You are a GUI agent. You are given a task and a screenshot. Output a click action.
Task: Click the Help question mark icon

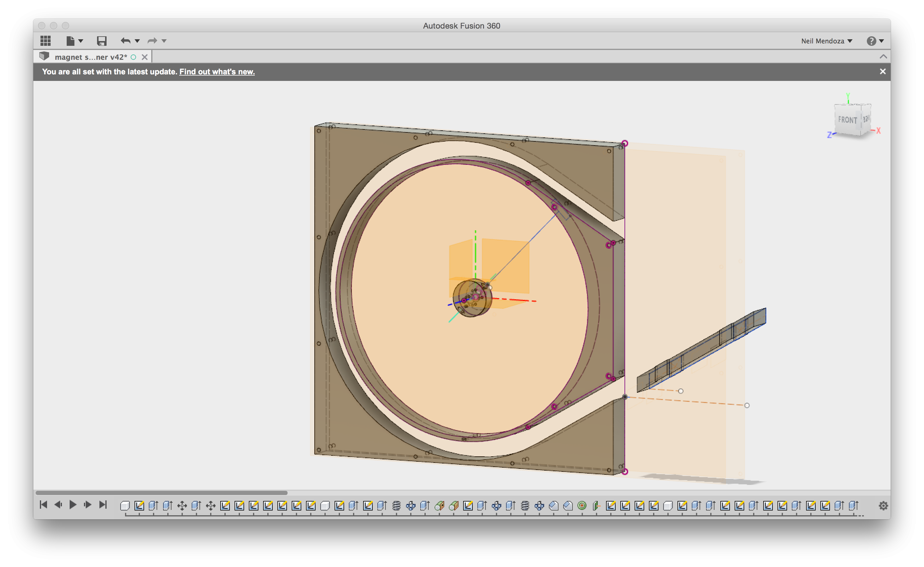coord(871,41)
